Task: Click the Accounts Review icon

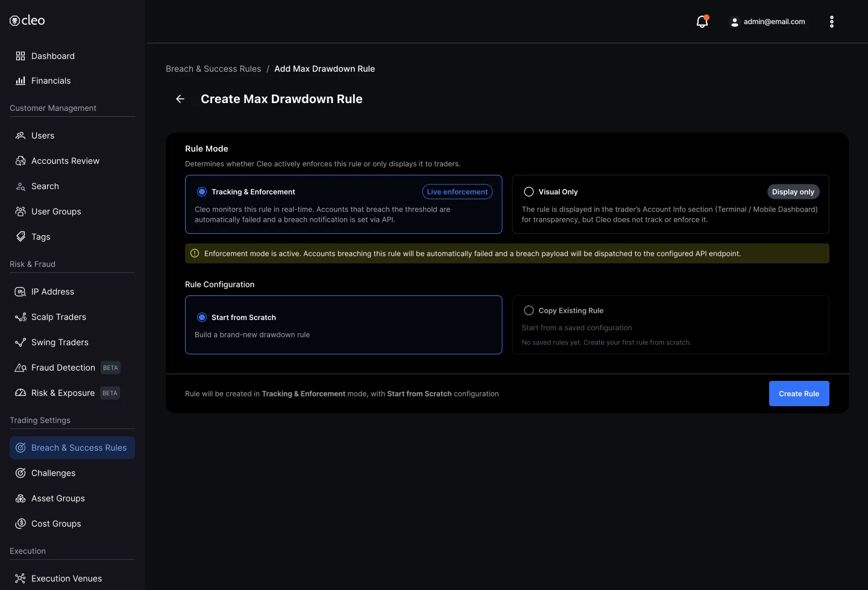Action: click(x=20, y=161)
